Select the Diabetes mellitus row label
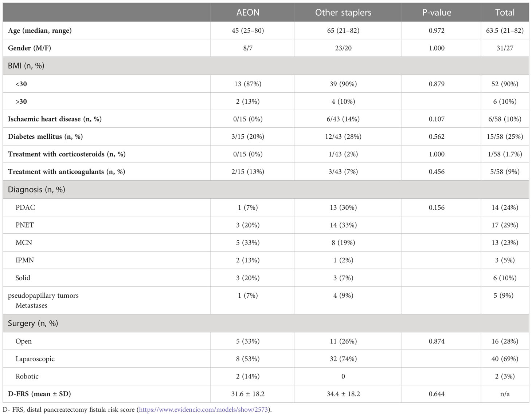The height and width of the screenshot is (416, 532). pyautogui.click(x=45, y=137)
